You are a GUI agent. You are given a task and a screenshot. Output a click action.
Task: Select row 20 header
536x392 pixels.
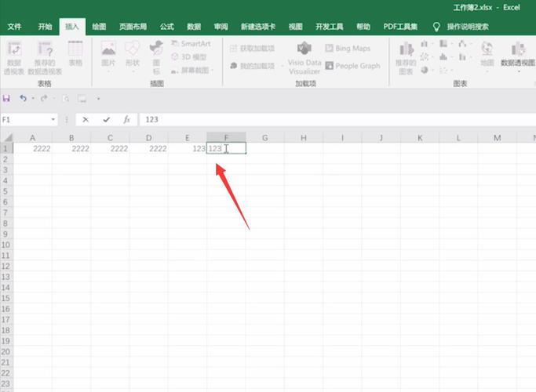pyautogui.click(x=5, y=352)
